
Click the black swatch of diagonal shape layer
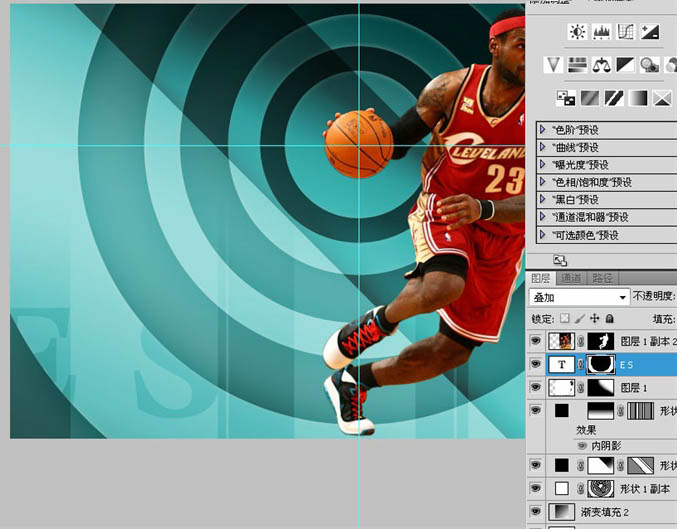coord(562,465)
